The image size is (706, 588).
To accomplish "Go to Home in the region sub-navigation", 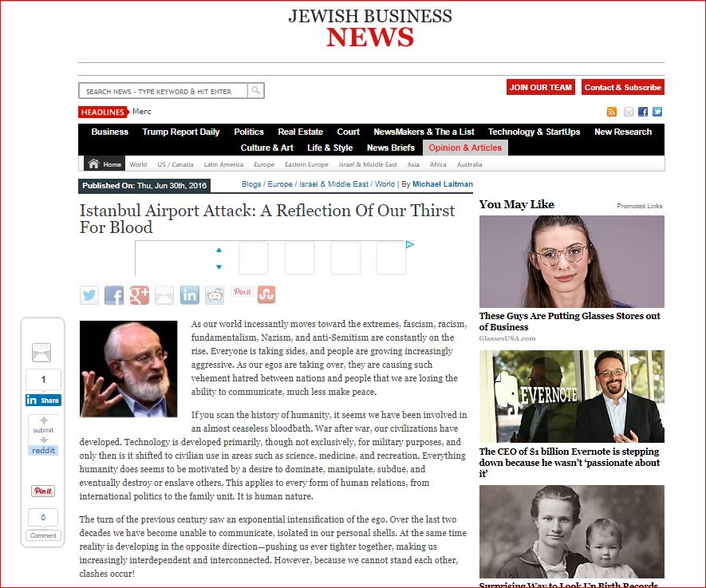I will click(x=105, y=164).
